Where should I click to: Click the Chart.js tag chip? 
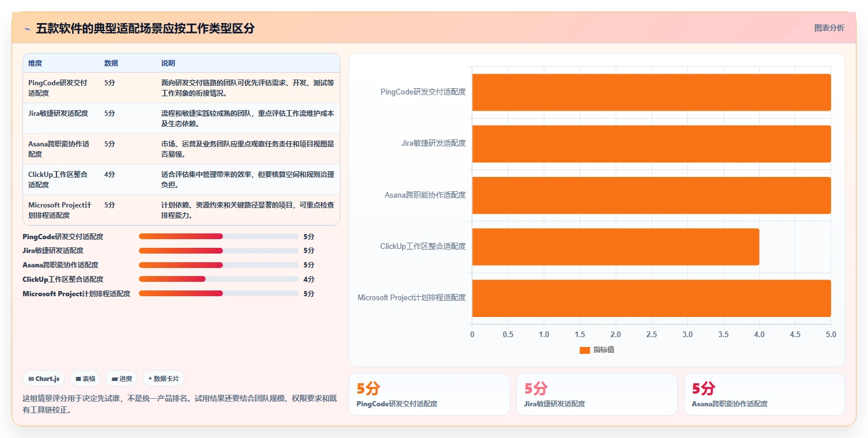[x=44, y=379]
